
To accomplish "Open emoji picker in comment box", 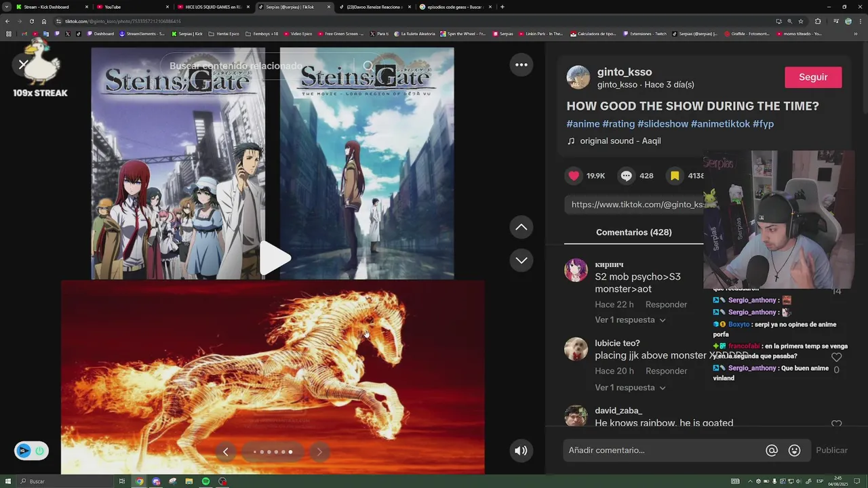I will 795,450.
